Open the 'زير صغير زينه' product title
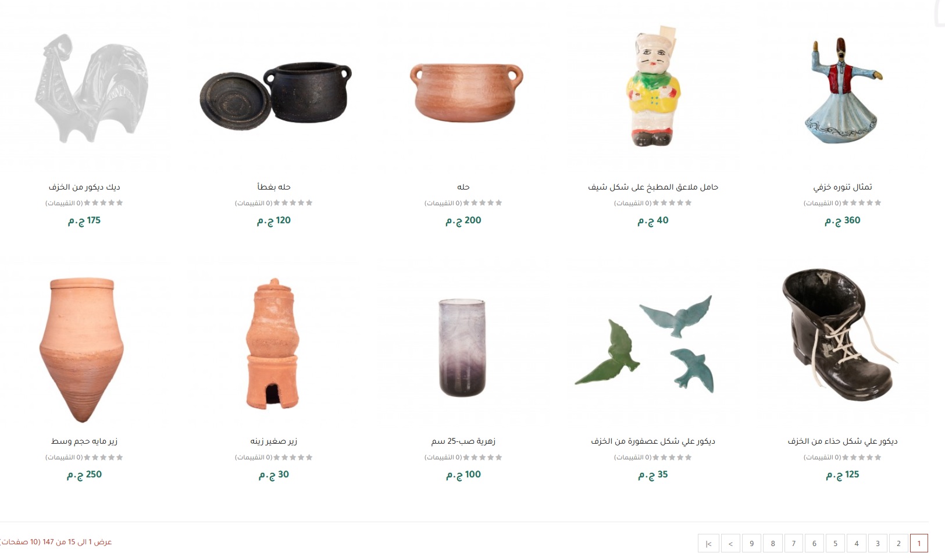The height and width of the screenshot is (560, 945). pos(274,441)
